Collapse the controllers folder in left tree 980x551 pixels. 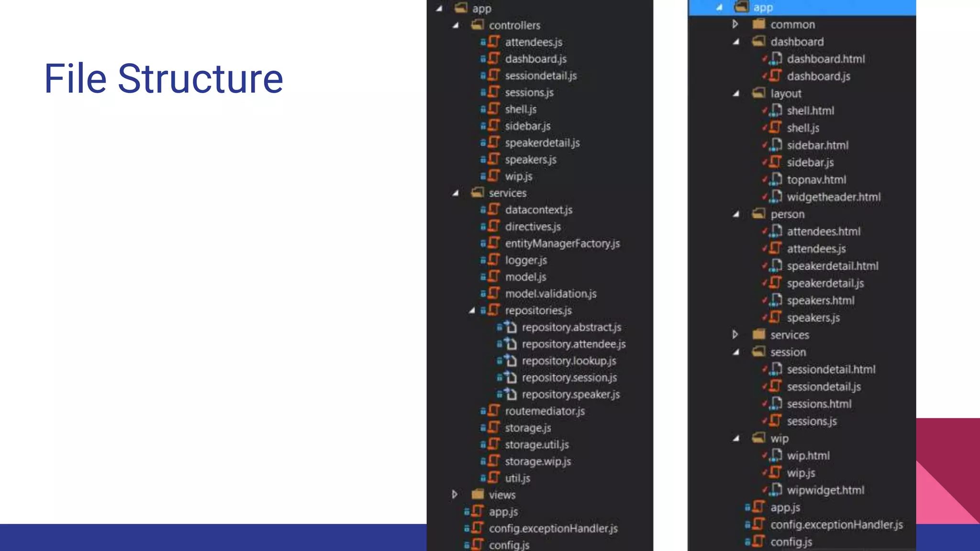[456, 25]
